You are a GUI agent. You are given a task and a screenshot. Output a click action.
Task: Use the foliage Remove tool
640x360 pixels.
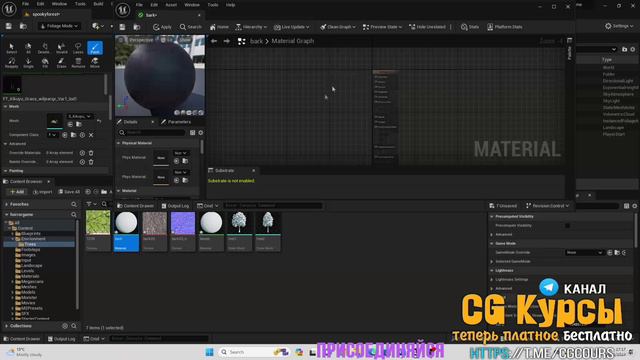pyautogui.click(x=78, y=62)
